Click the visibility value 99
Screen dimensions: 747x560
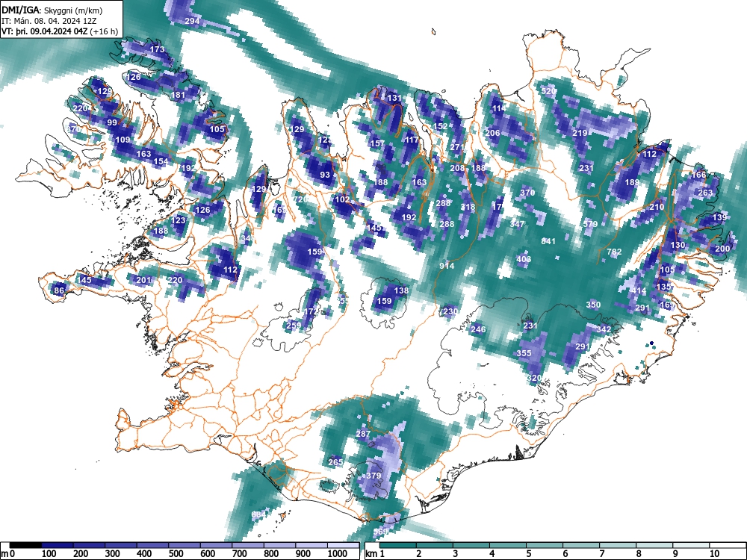tap(112, 122)
